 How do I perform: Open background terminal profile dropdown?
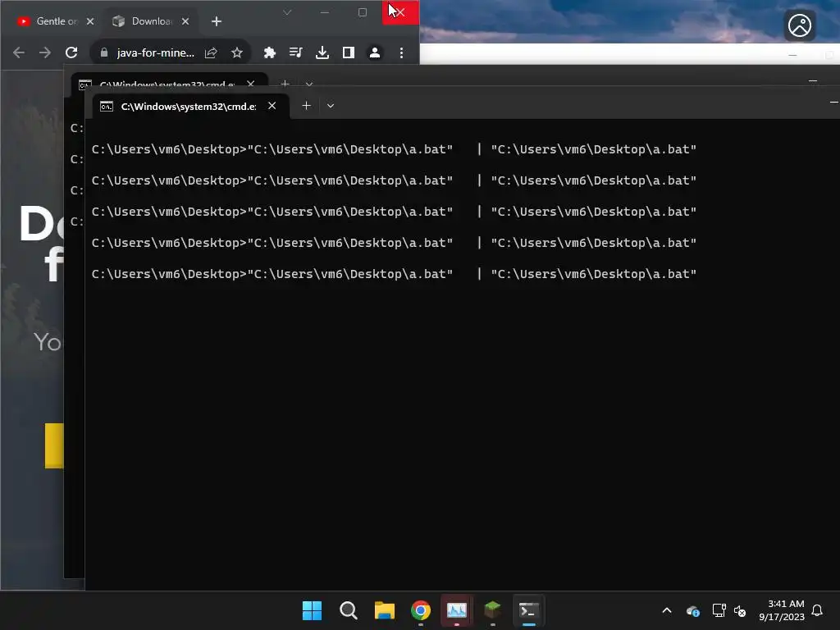[309, 84]
